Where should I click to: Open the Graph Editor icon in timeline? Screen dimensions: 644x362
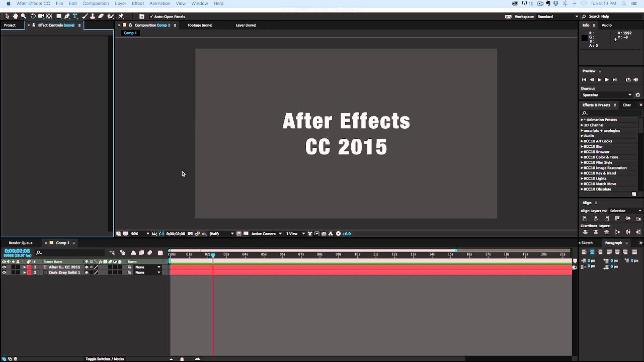160,253
